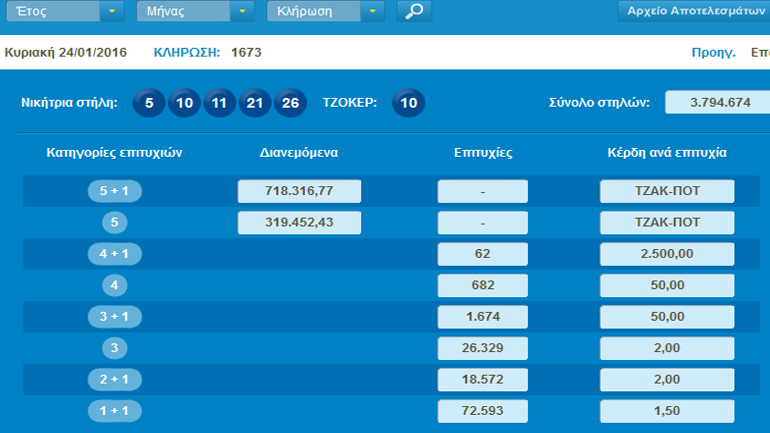Click the Τζόκερ number ball

(409, 103)
